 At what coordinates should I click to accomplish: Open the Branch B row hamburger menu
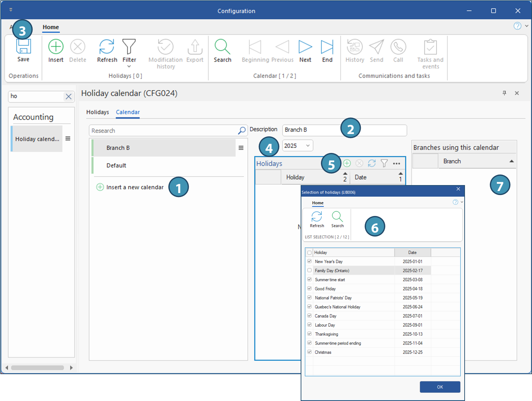click(x=241, y=148)
